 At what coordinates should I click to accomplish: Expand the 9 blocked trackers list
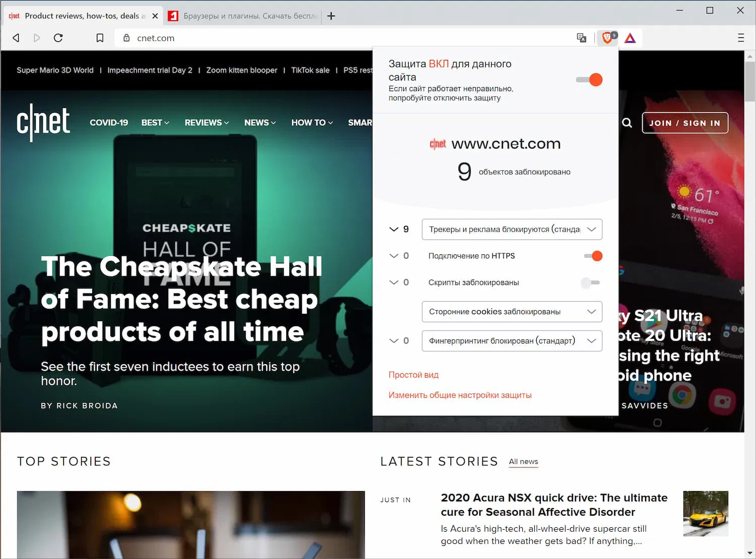click(394, 229)
